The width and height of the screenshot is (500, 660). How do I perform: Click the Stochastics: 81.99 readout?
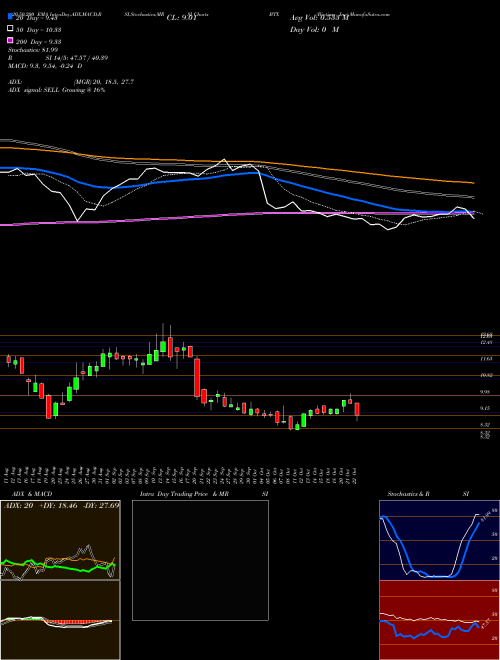coord(33,50)
